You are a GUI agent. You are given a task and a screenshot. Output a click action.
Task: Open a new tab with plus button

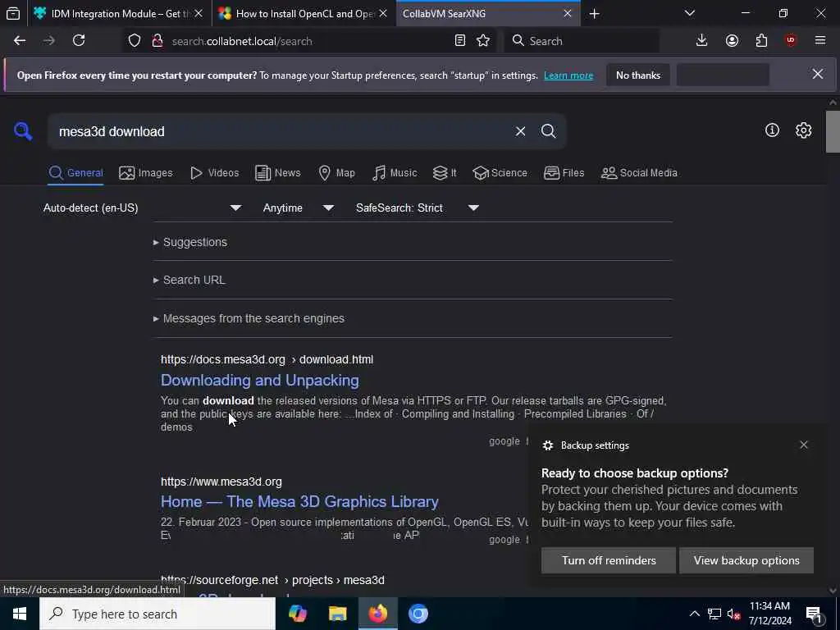[x=594, y=14]
